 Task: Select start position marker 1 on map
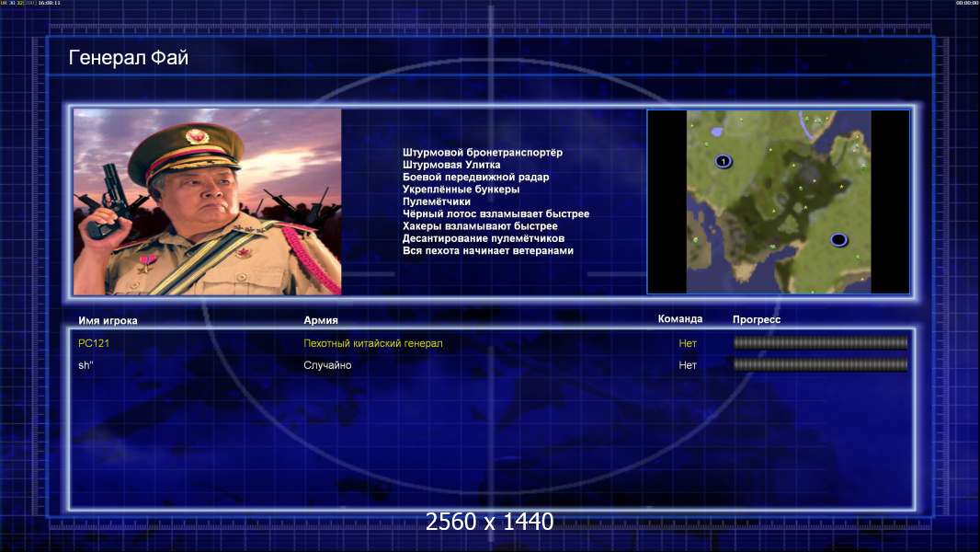724,161
